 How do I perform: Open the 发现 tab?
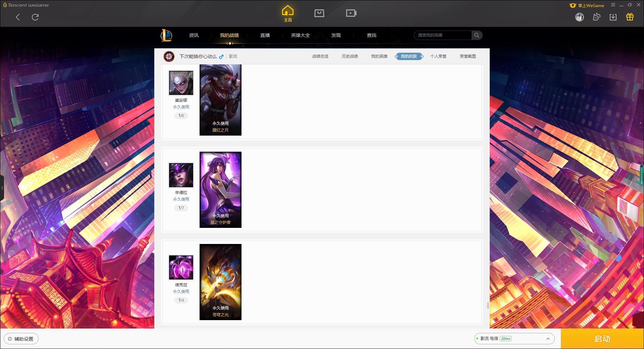pyautogui.click(x=336, y=35)
